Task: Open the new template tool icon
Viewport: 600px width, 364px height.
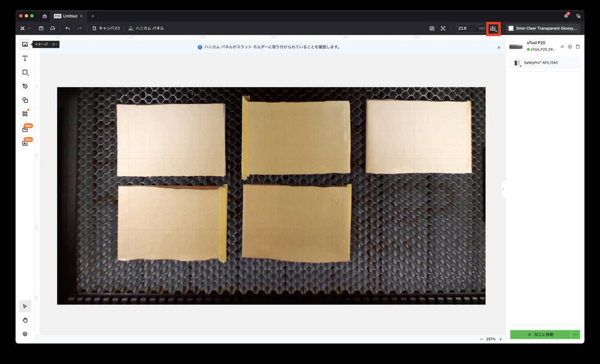Action: coord(25,130)
